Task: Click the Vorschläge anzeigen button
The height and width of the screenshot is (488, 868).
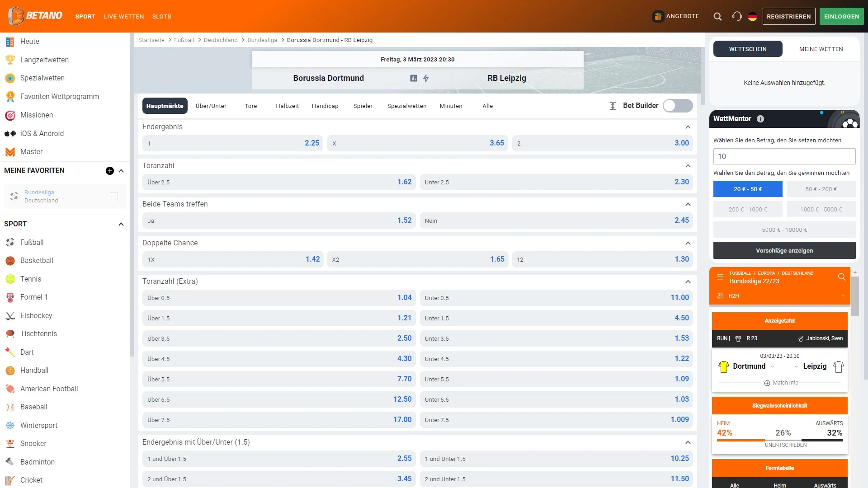Action: click(x=783, y=250)
